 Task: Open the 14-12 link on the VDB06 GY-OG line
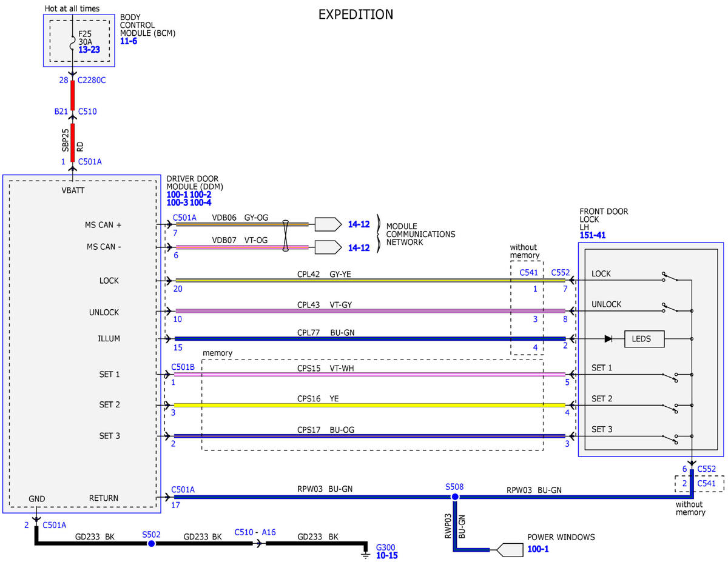pos(359,224)
